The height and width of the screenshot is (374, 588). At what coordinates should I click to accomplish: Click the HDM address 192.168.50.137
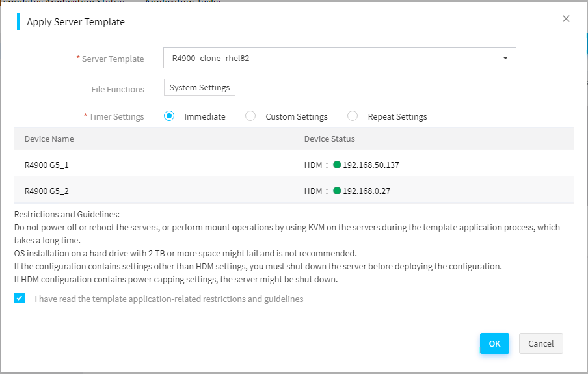pos(371,165)
